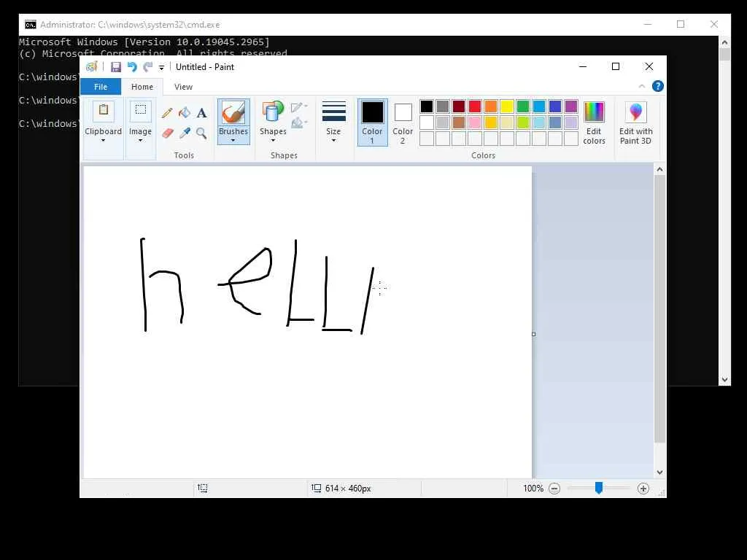Select Color 1 foreground button
The image size is (747, 560).
click(372, 122)
